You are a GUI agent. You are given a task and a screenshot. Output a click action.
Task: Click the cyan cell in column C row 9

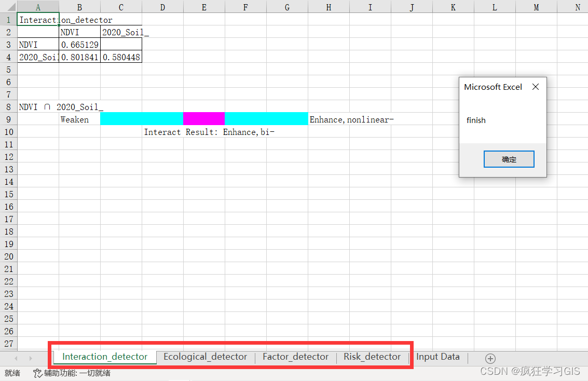[121, 119]
